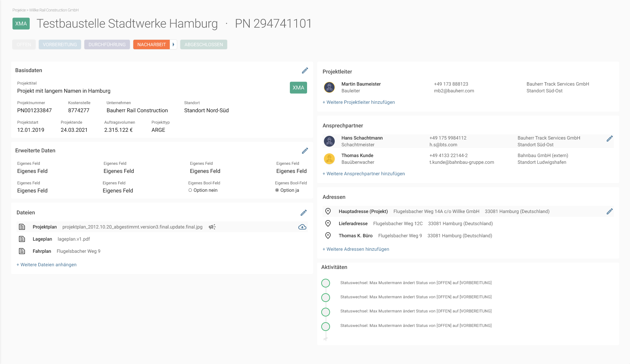Select the NACHARBEIT status button

click(152, 44)
